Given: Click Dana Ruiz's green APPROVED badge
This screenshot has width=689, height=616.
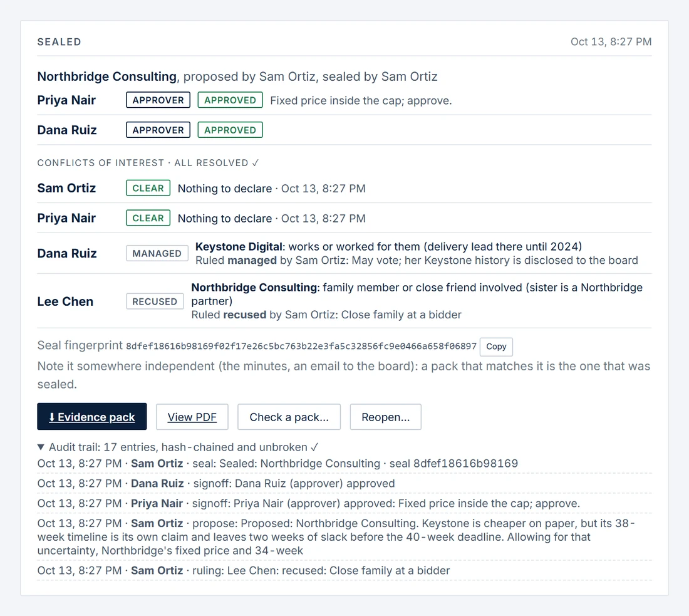Looking at the screenshot, I should point(231,130).
